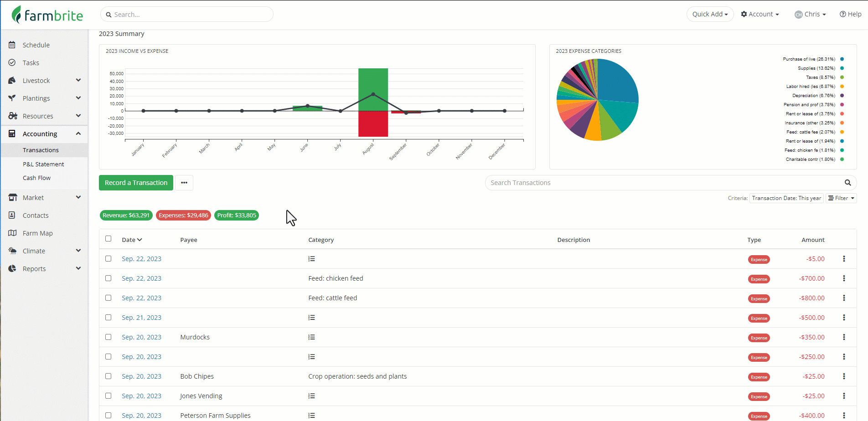868x421 pixels.
Task: Open the Quick Add dropdown
Action: coord(710,14)
